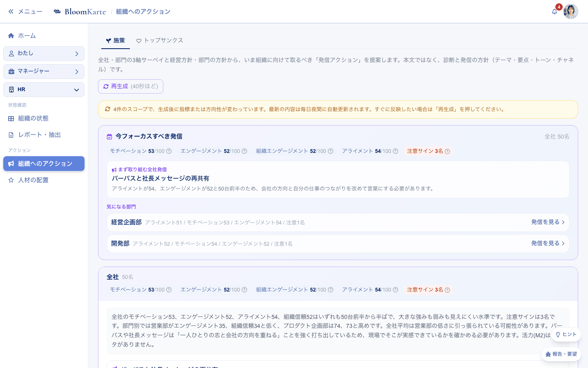Click the 全社 50名 label in the focus card

(x=557, y=137)
